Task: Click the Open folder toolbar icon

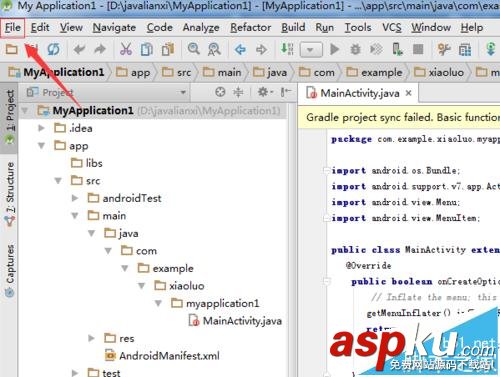Action: 11,50
